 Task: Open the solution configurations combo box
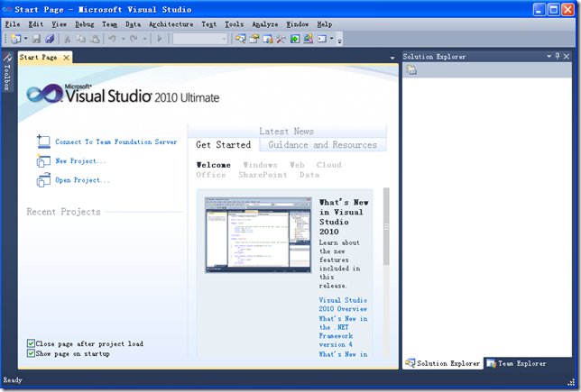point(199,39)
